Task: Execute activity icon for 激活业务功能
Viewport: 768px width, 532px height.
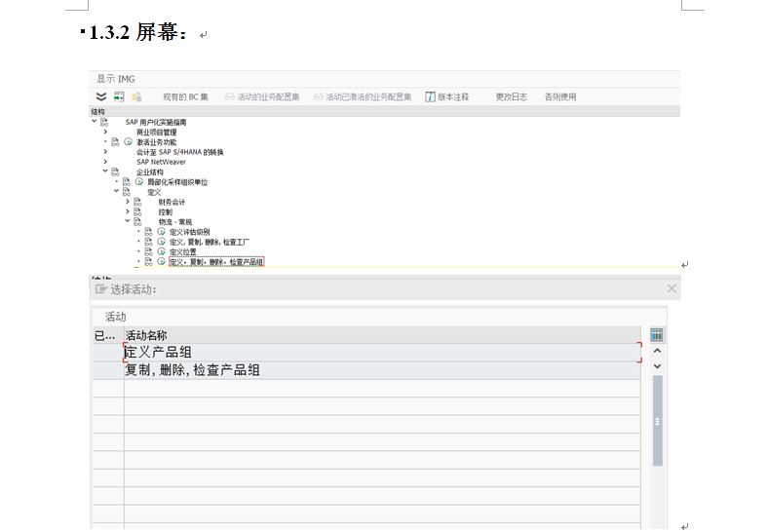Action: point(128,141)
